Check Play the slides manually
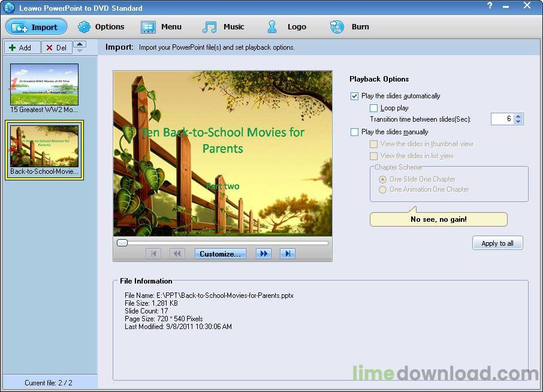The height and width of the screenshot is (392, 543). click(355, 132)
